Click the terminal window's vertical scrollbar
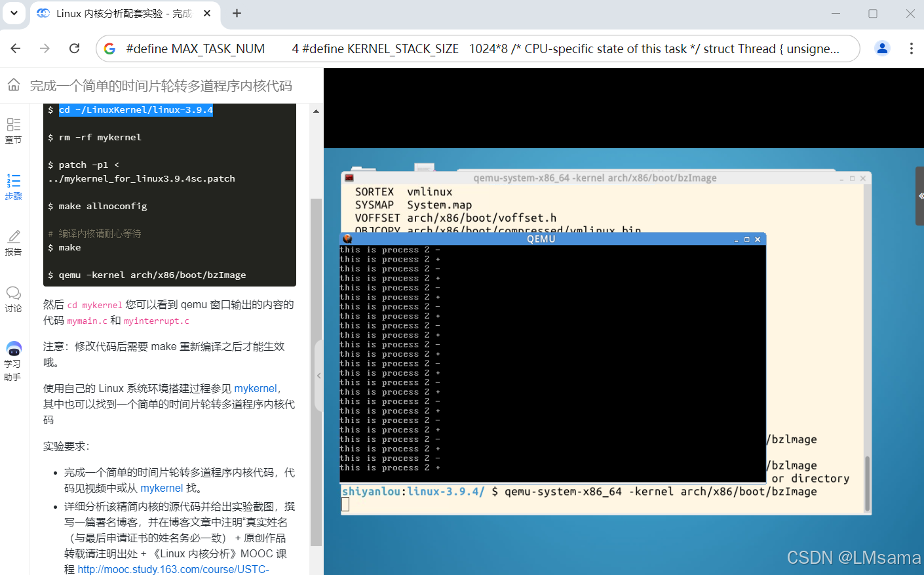 coord(868,483)
